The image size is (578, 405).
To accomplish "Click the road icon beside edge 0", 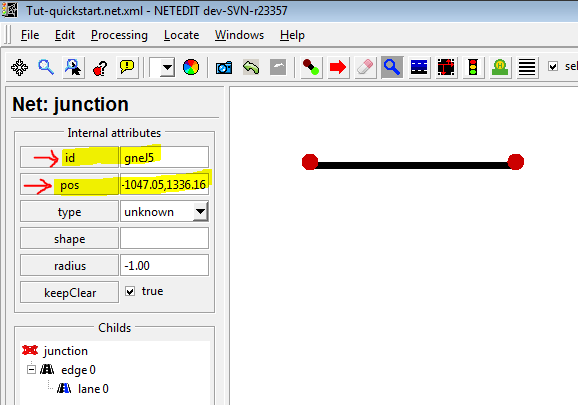I will tap(47, 369).
